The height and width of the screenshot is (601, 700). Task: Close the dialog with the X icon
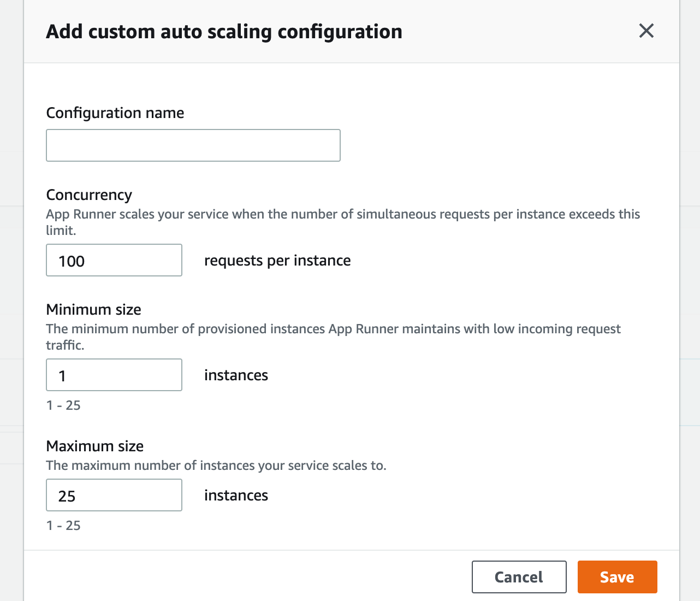[646, 31]
